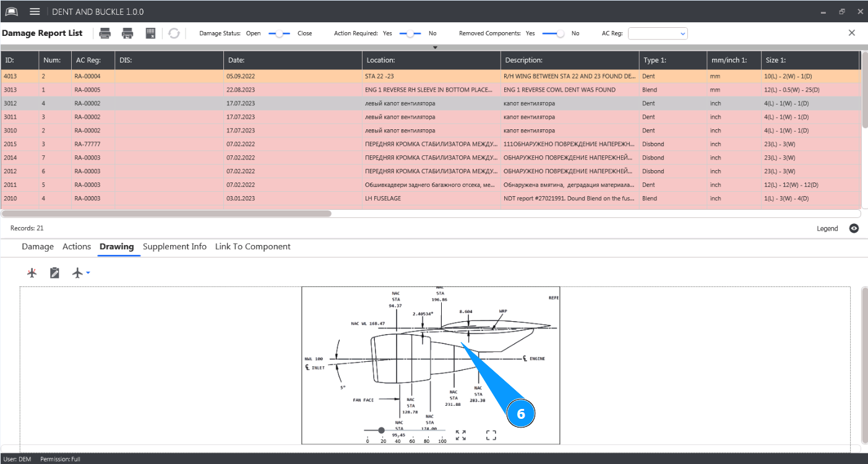
Task: Toggle the Action Required Yes/No switch
Action: coord(410,33)
